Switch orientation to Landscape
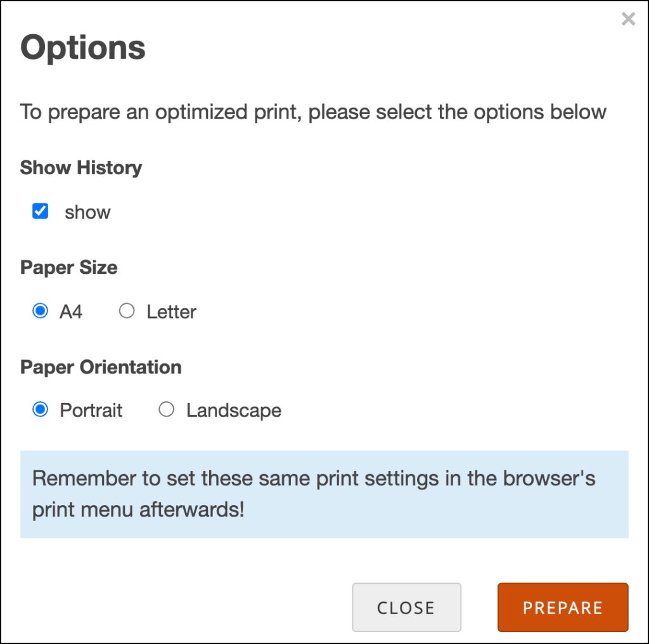Viewport: 649px width, 644px height. pos(166,409)
